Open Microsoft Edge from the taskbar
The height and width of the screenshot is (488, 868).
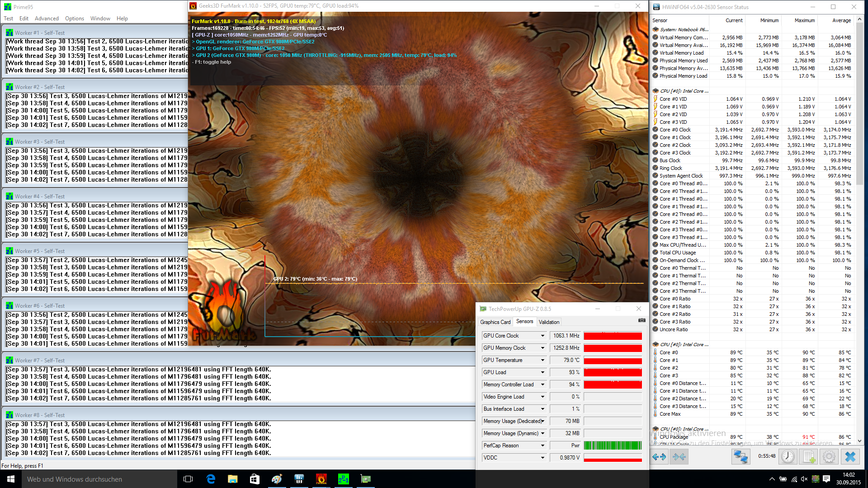tap(211, 479)
